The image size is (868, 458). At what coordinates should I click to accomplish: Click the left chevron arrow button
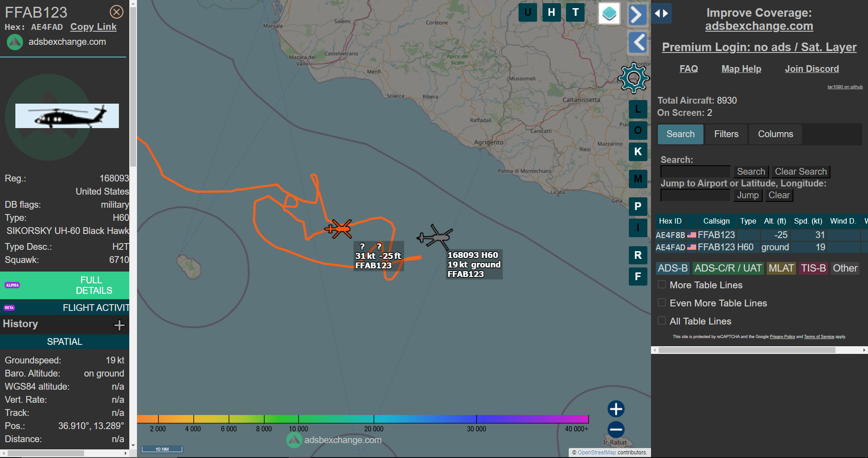[638, 43]
